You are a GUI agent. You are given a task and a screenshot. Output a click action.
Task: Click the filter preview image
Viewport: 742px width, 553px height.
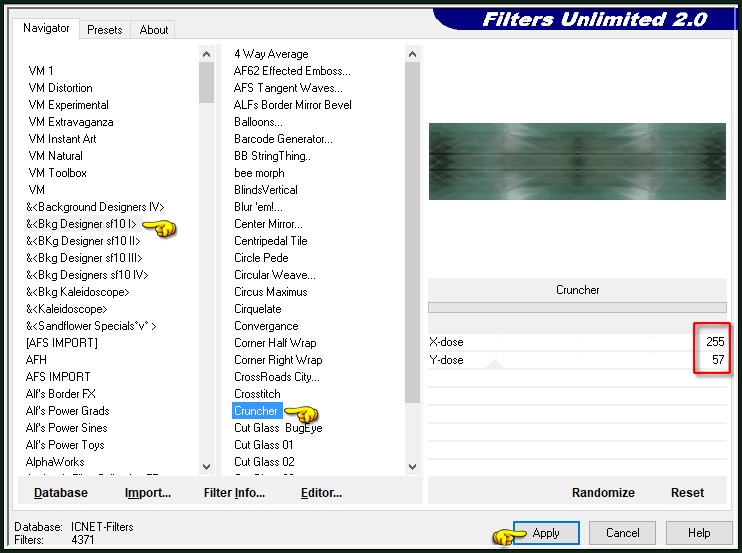pyautogui.click(x=577, y=161)
